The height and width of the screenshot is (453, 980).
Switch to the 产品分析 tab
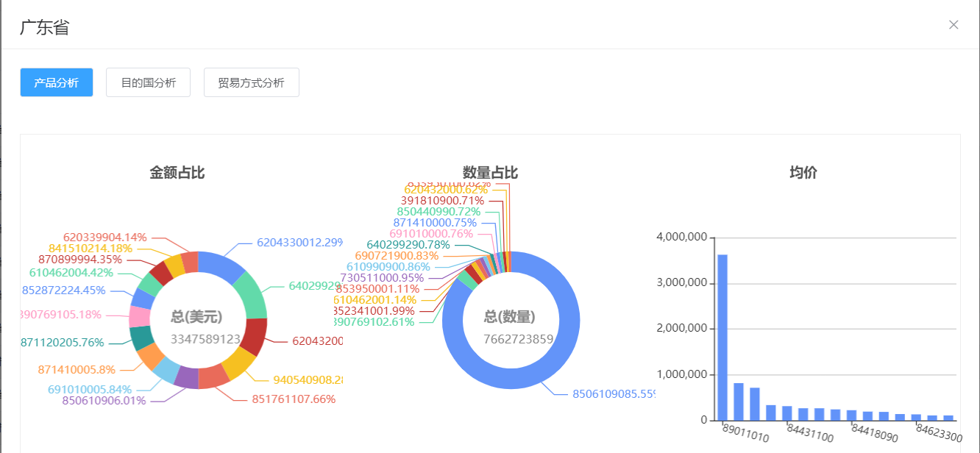point(57,82)
